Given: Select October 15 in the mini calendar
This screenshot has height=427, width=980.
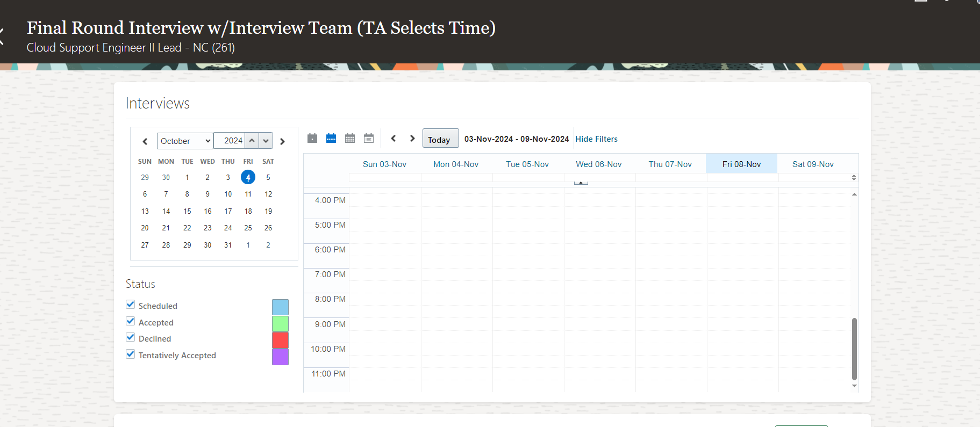Looking at the screenshot, I should click(187, 211).
